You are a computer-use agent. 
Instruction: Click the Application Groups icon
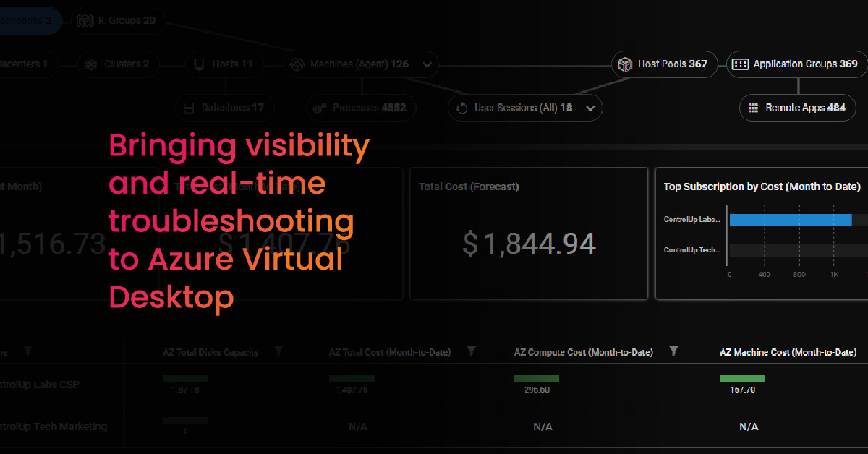click(x=740, y=64)
